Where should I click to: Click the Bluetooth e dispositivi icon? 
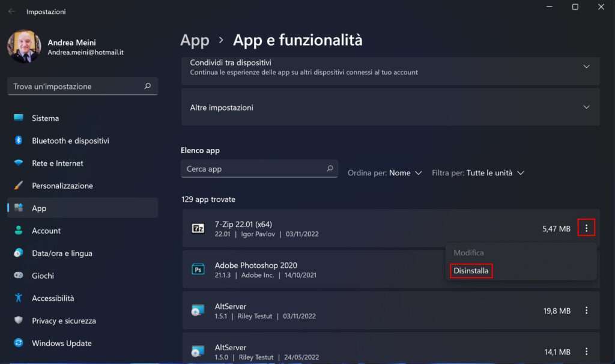pyautogui.click(x=19, y=141)
